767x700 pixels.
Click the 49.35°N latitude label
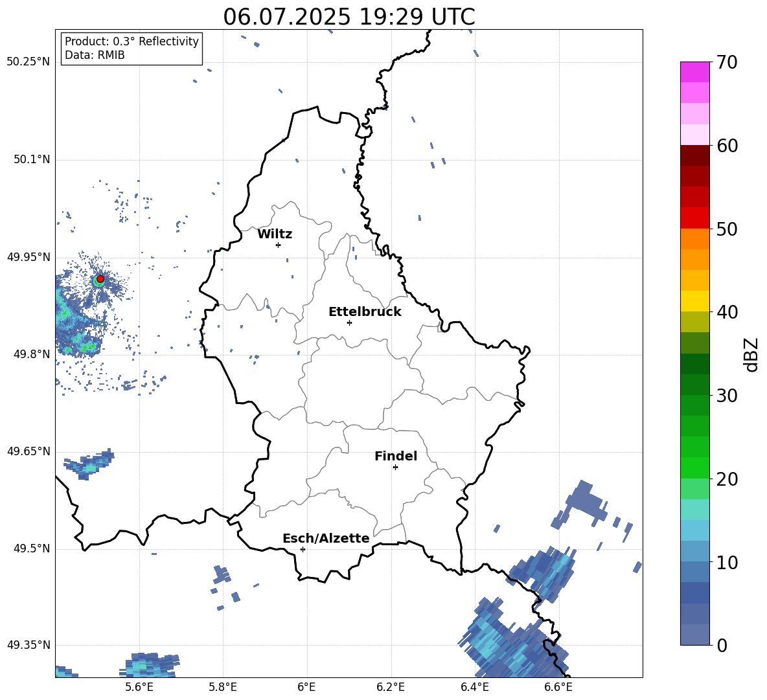click(29, 645)
